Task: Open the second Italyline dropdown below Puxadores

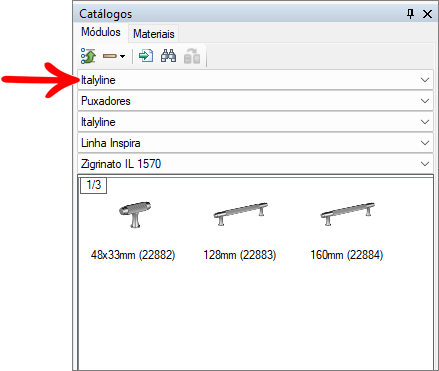Action: (255, 122)
